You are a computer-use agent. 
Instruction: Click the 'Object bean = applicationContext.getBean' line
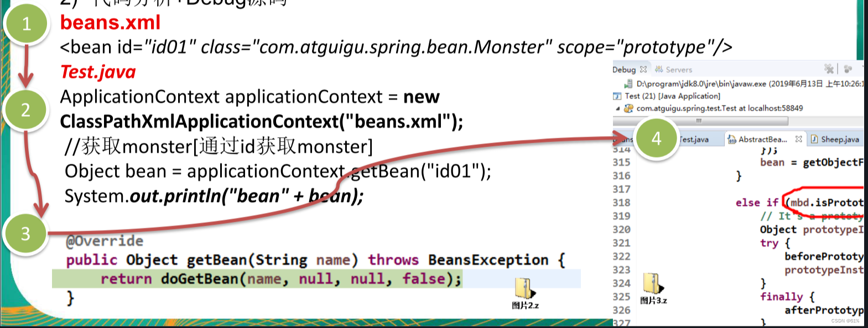[278, 171]
